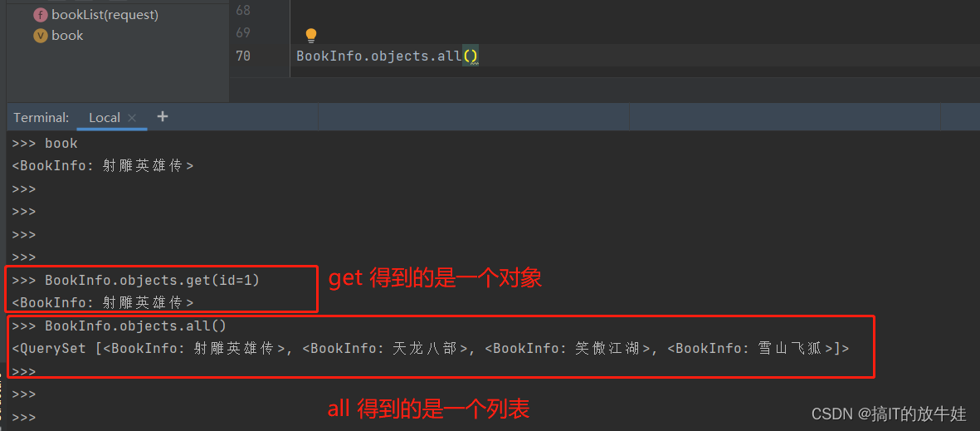The width and height of the screenshot is (980, 431).
Task: Click the red 'get 得到的是一个对象' annotation
Action: 435,279
